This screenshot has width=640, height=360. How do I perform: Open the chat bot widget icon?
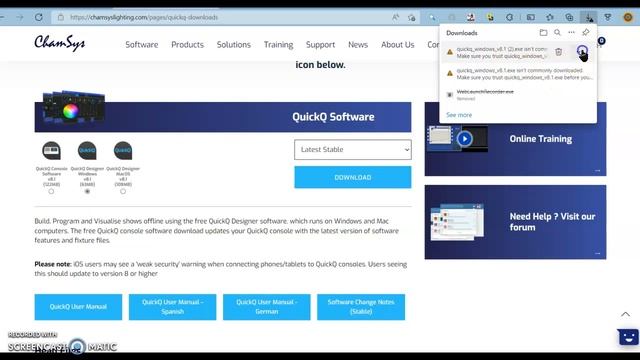point(628,337)
